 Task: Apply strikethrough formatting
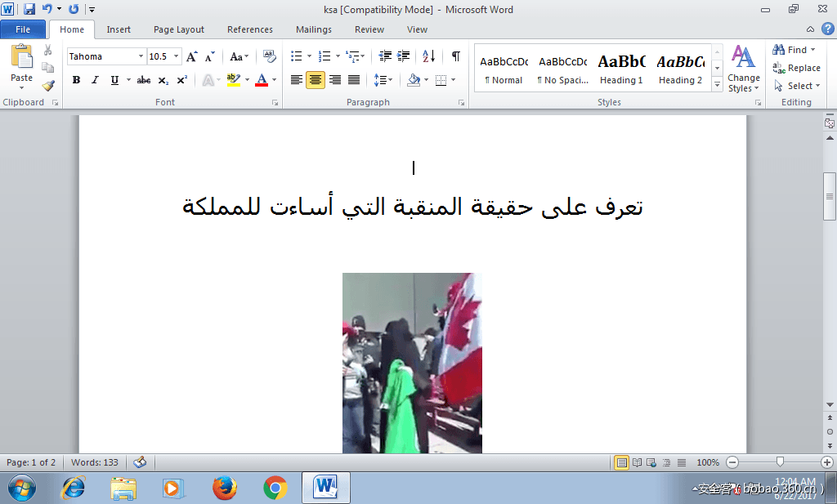[x=143, y=79]
